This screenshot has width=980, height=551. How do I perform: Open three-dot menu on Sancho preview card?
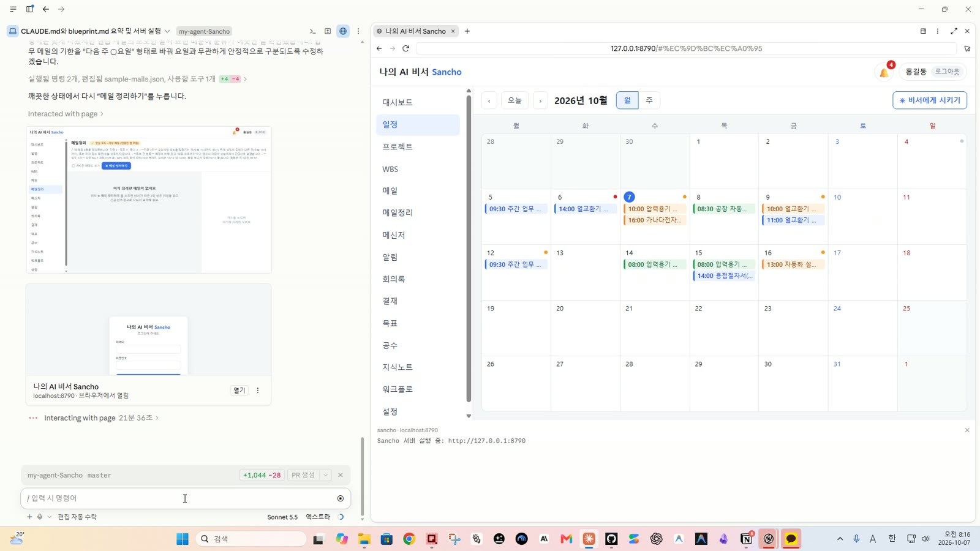pyautogui.click(x=258, y=391)
